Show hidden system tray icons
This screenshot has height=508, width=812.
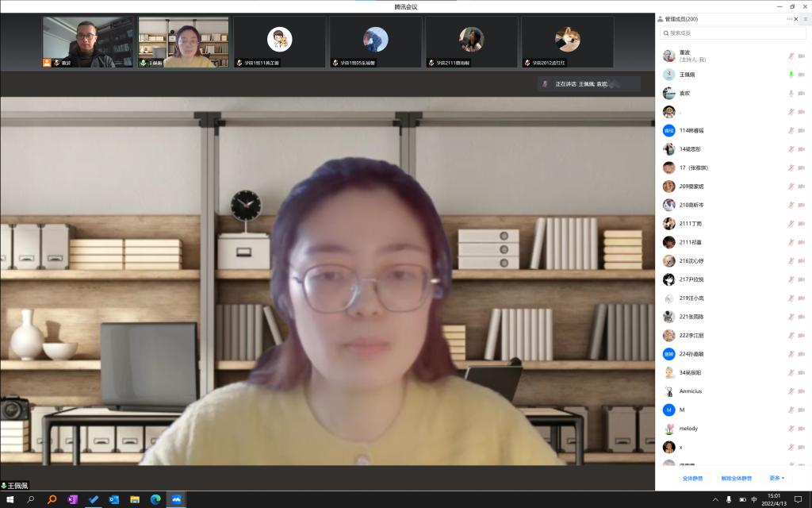[716, 499]
